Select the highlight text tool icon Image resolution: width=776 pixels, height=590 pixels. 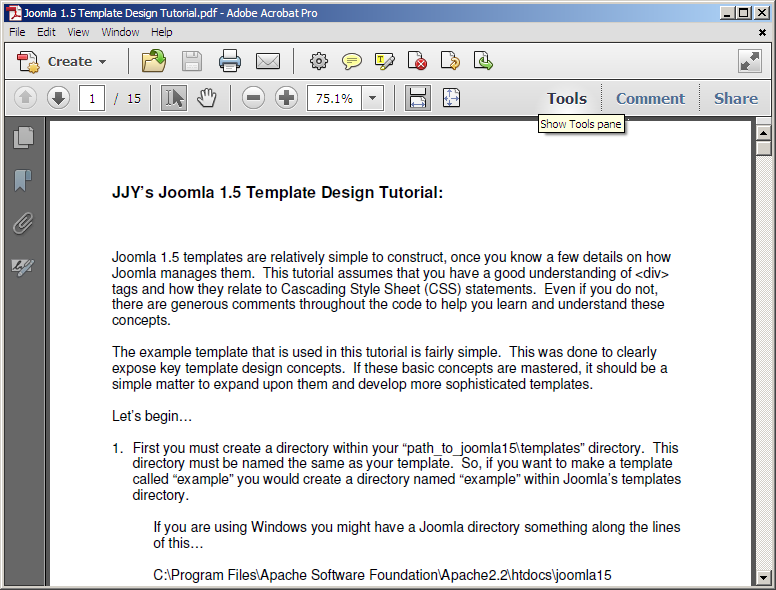(x=385, y=61)
